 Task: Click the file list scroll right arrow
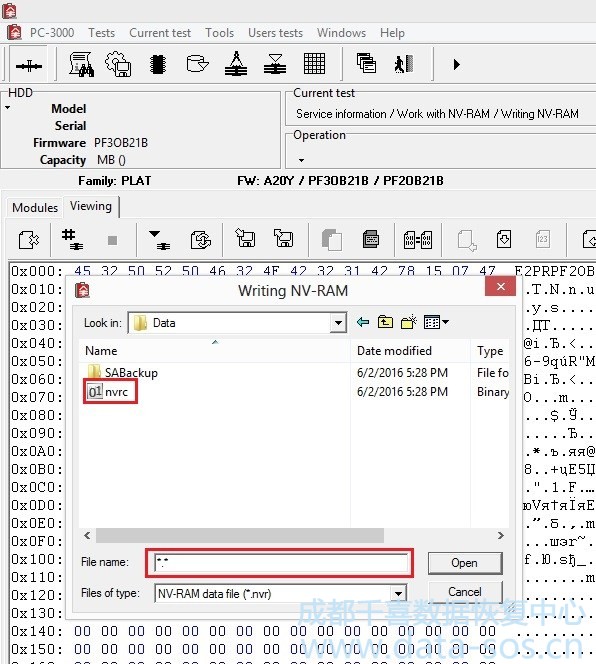(501, 535)
